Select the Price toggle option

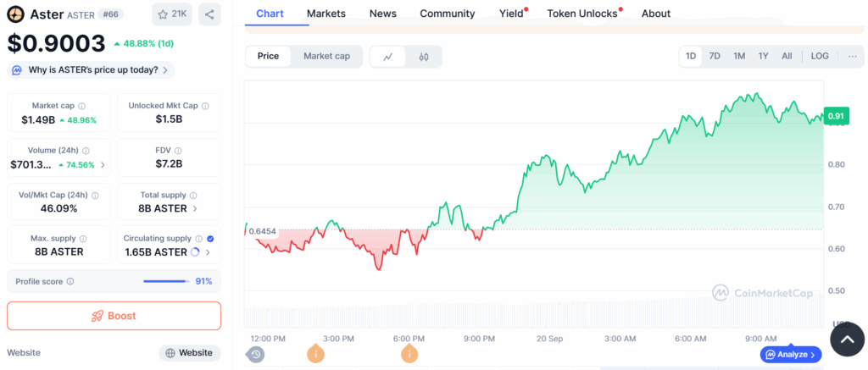(x=269, y=56)
